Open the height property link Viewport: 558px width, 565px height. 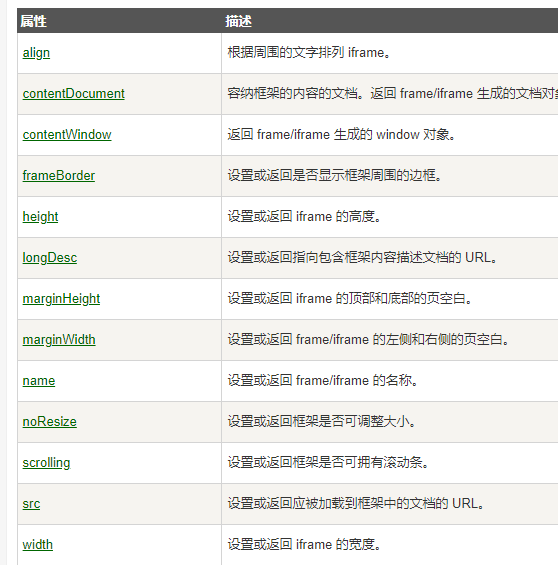40,217
